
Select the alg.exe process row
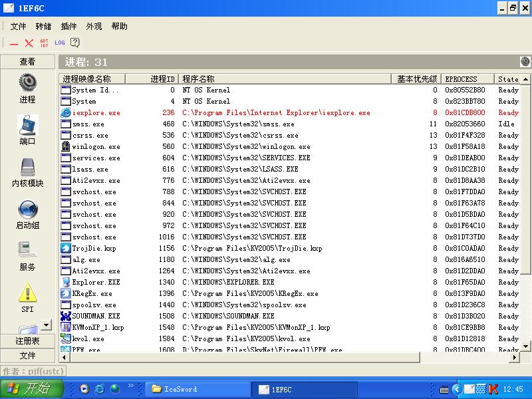(x=290, y=259)
